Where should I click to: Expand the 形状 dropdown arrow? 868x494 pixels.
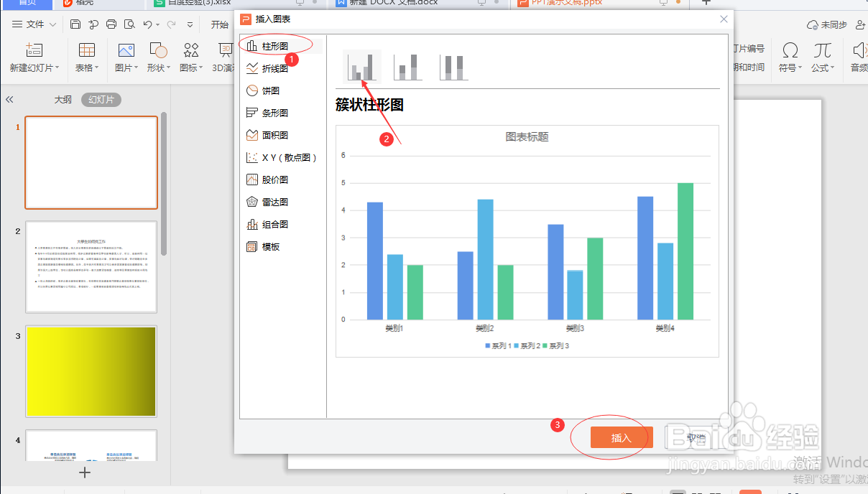click(170, 68)
